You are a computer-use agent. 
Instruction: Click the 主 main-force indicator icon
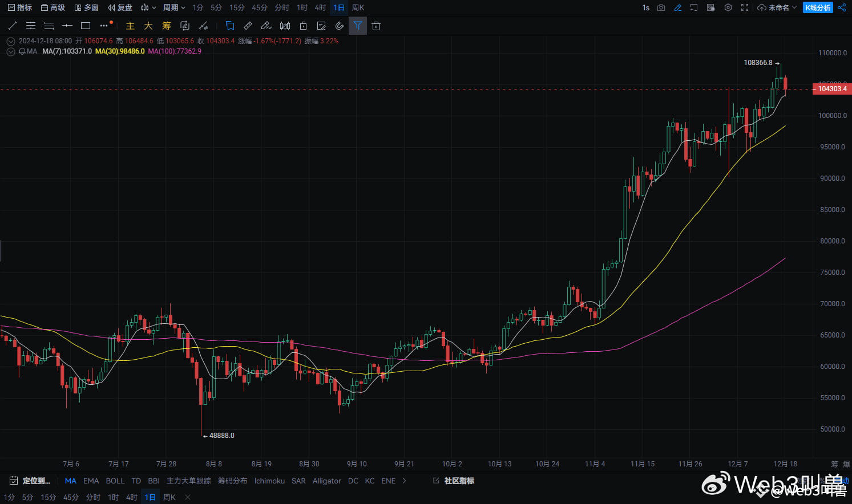pyautogui.click(x=130, y=26)
